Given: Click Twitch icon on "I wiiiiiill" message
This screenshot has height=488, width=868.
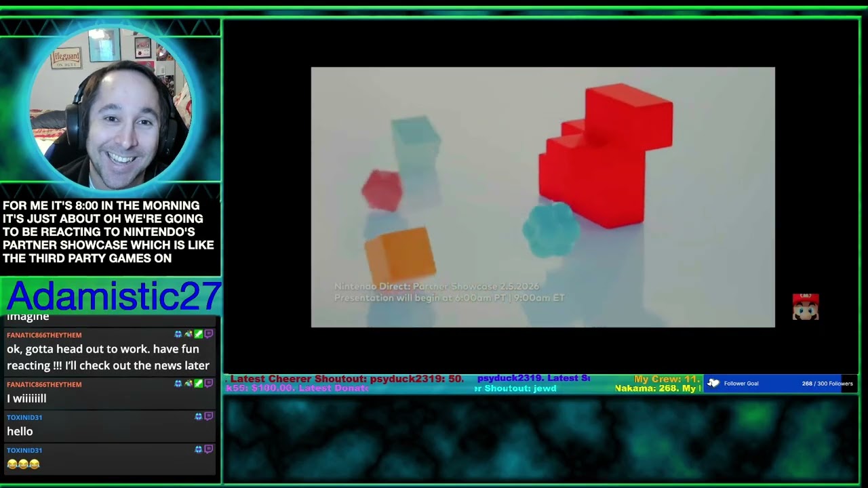Looking at the screenshot, I should 209,384.
